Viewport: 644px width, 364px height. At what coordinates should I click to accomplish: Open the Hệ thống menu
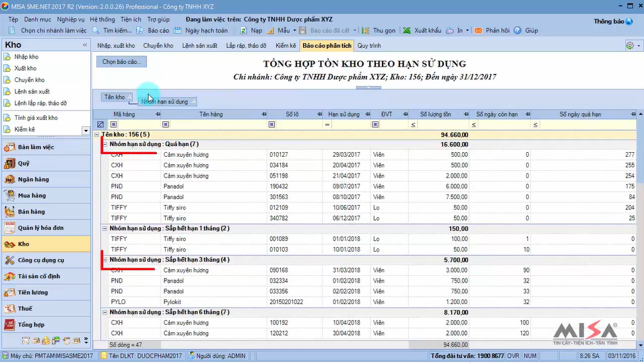pyautogui.click(x=102, y=20)
